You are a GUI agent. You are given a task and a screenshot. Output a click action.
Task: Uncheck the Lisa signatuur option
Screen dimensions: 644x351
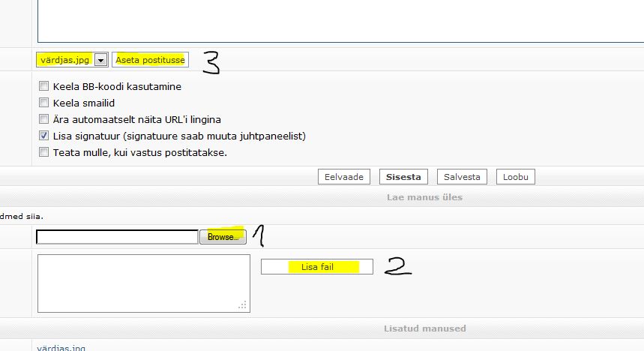point(44,136)
